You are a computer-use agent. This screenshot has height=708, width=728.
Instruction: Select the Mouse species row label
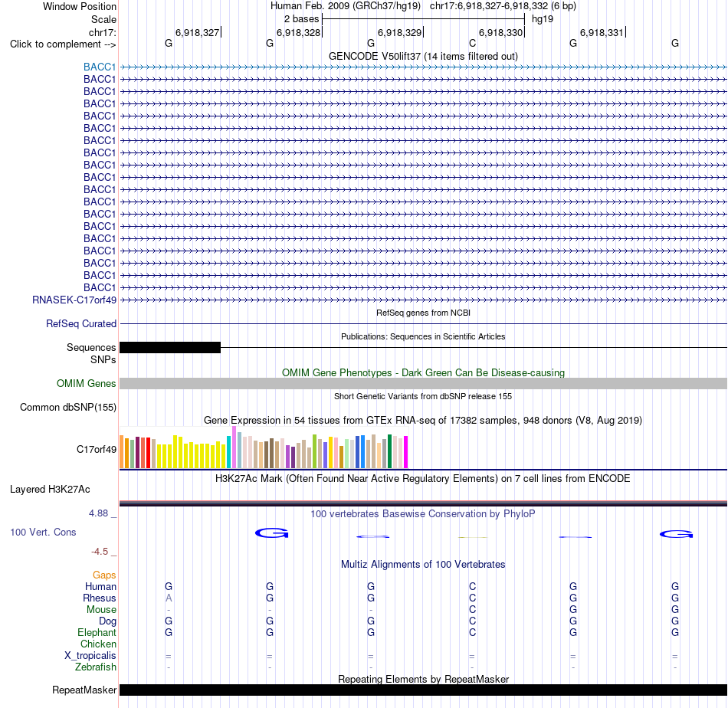pos(101,610)
